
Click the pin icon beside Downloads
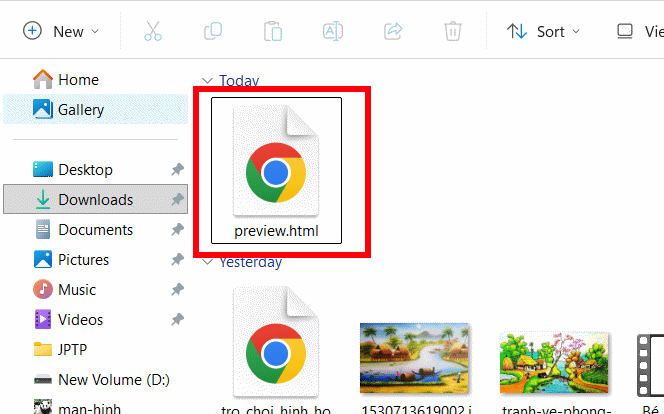coord(177,199)
